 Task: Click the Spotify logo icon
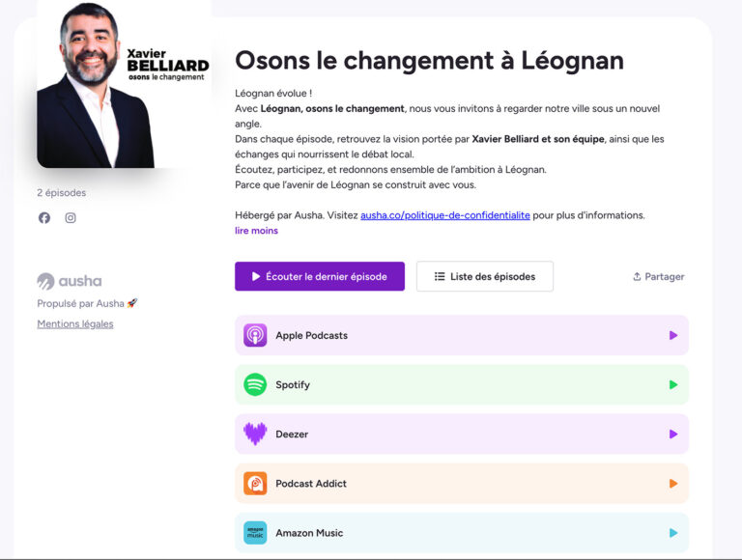(x=255, y=384)
